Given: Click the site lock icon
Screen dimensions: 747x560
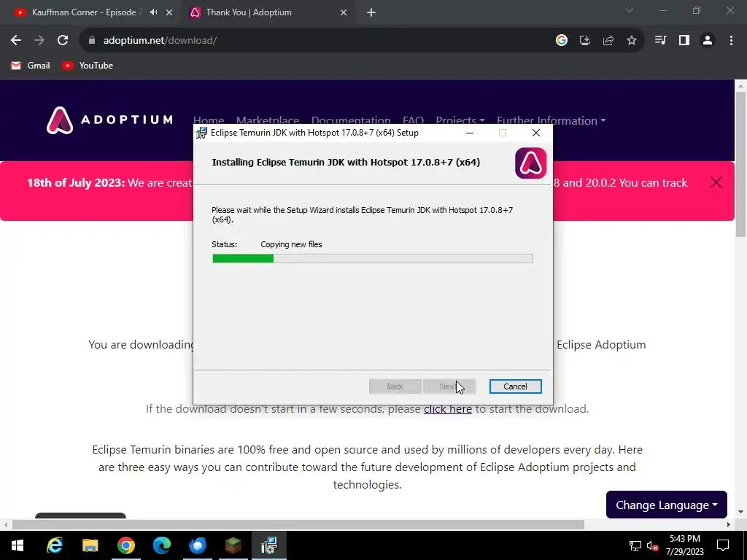Looking at the screenshot, I should pyautogui.click(x=92, y=41).
